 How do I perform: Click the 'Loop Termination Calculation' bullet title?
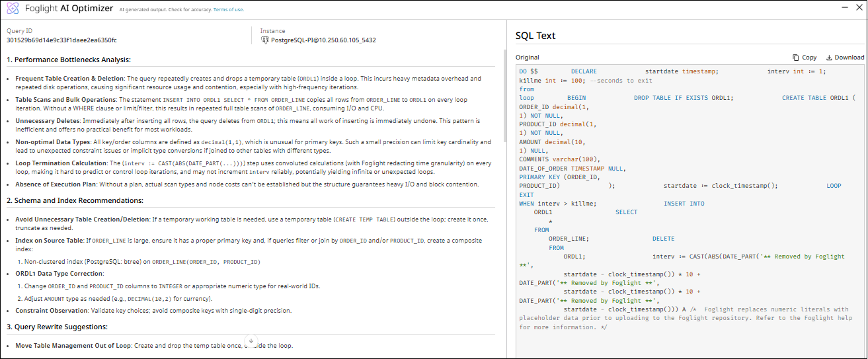tap(59, 163)
